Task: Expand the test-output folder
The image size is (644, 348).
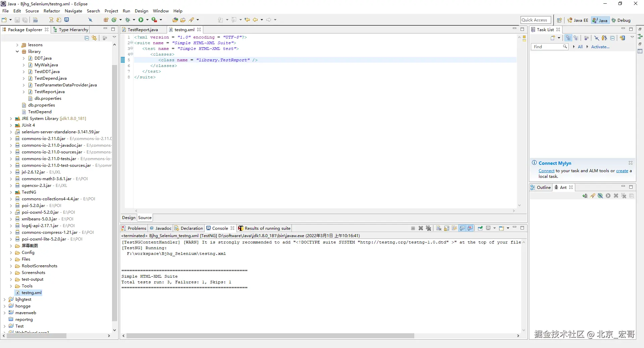Action: point(11,279)
